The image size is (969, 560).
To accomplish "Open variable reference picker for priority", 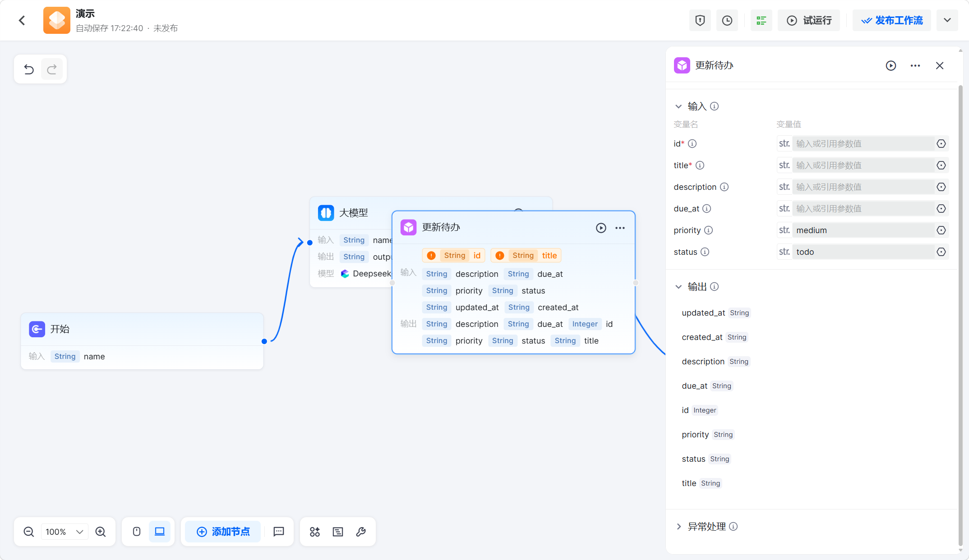I will pos(941,230).
